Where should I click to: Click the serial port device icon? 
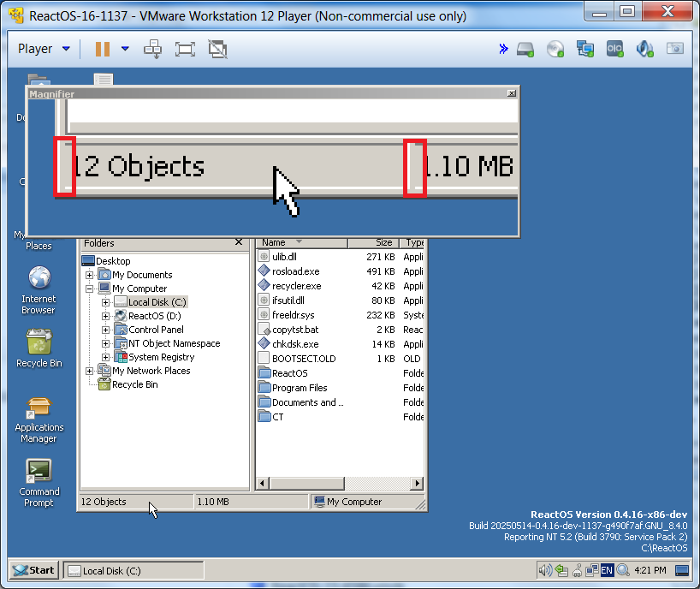(x=614, y=49)
